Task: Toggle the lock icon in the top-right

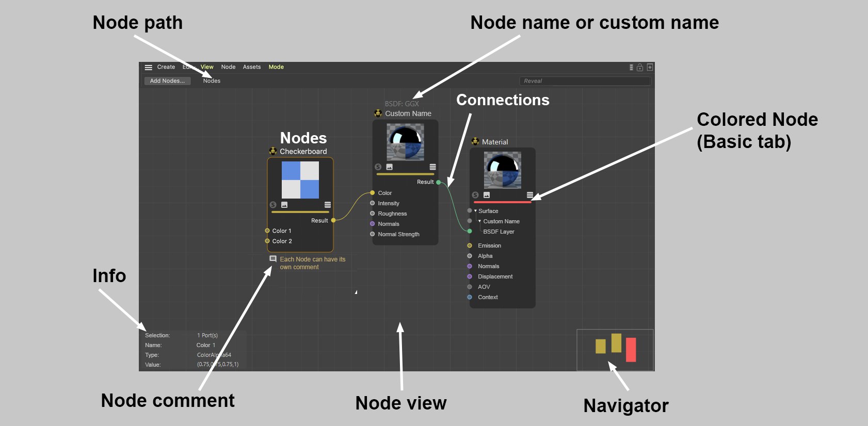Action: point(640,67)
